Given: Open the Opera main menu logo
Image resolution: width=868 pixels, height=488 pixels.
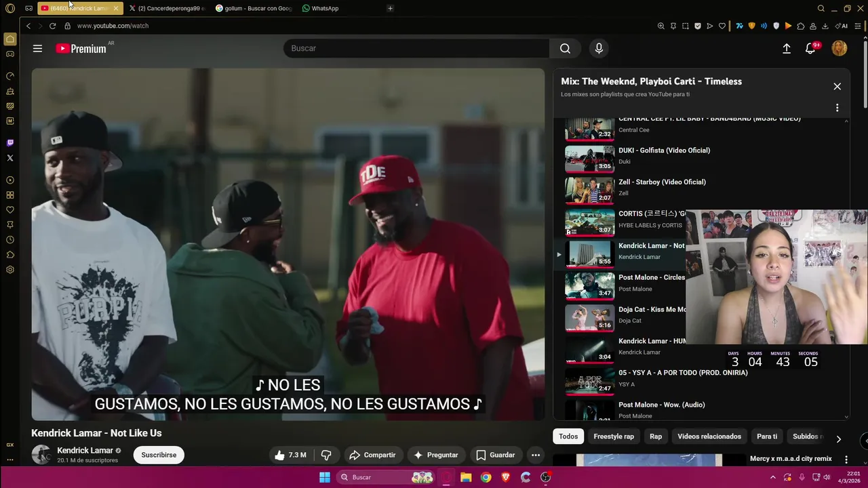Looking at the screenshot, I should (x=10, y=8).
